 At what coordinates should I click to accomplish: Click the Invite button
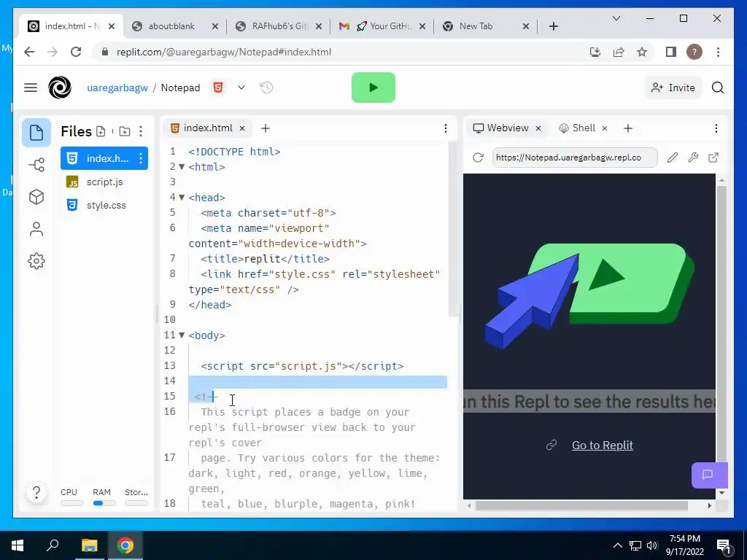[673, 87]
